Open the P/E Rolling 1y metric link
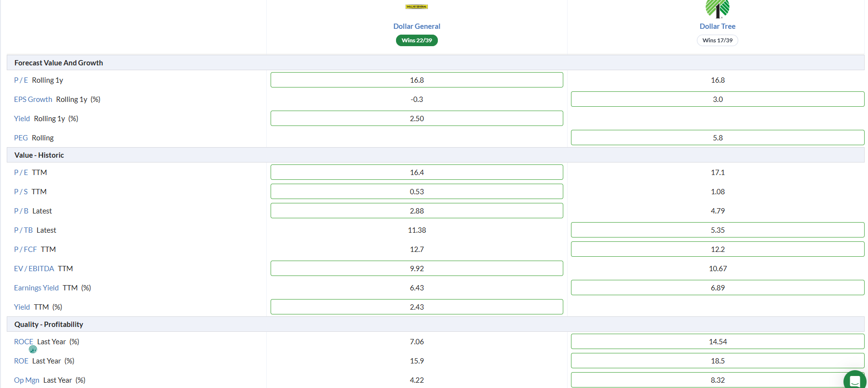 point(21,80)
